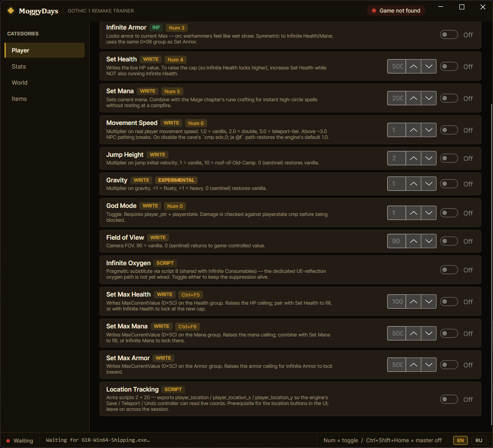Image resolution: width=493 pixels, height=448 pixels.
Task: Raise Set Max Mana with up arrow
Action: [x=414, y=333]
